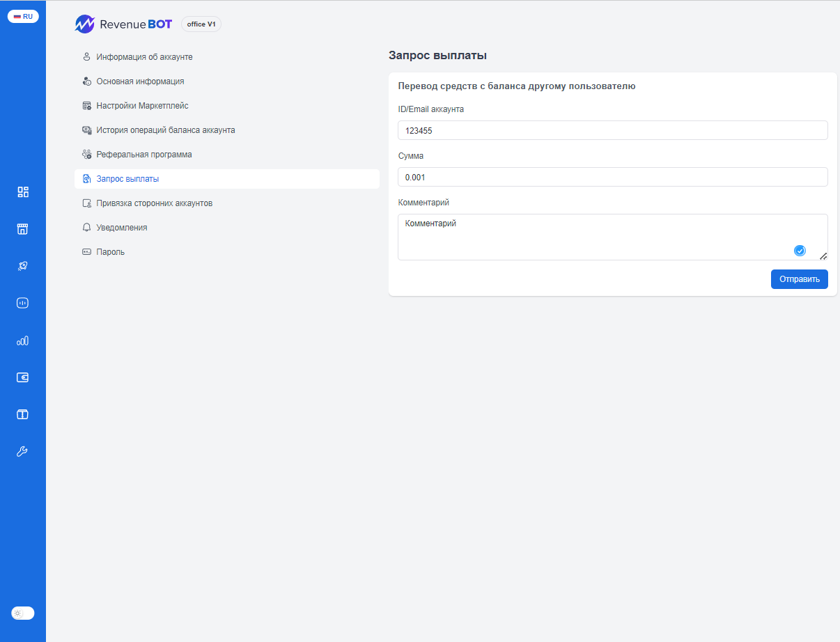Switch the RU language selector

(x=23, y=16)
